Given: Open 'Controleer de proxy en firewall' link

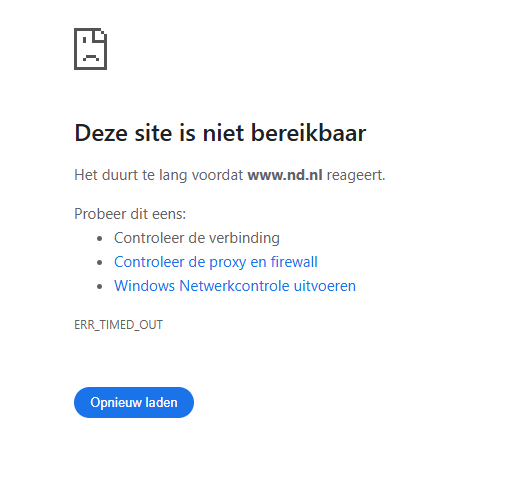Looking at the screenshot, I should click(x=216, y=262).
